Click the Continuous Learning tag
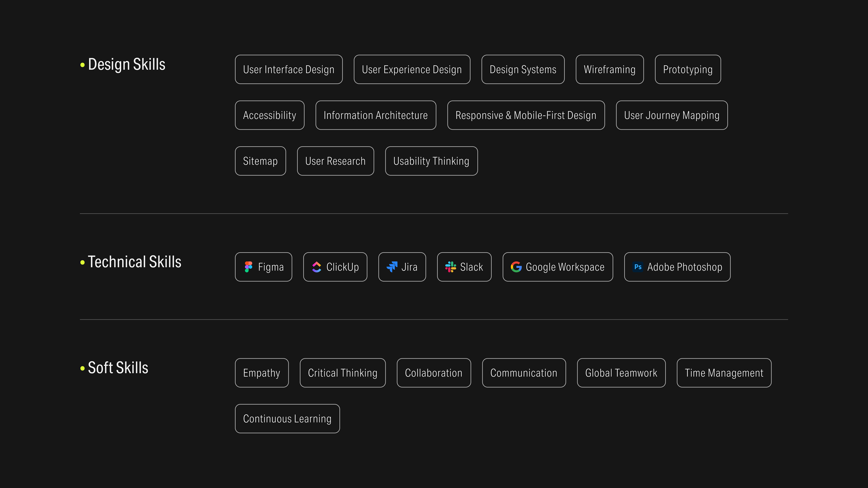Image resolution: width=868 pixels, height=488 pixels. [287, 419]
